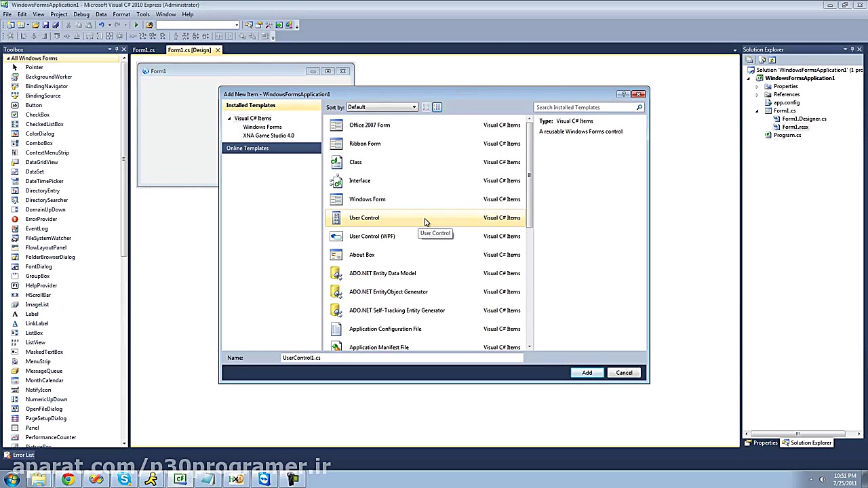This screenshot has height=488, width=868.
Task: Collapse the Visual C# Items tree node
Action: pyautogui.click(x=229, y=119)
